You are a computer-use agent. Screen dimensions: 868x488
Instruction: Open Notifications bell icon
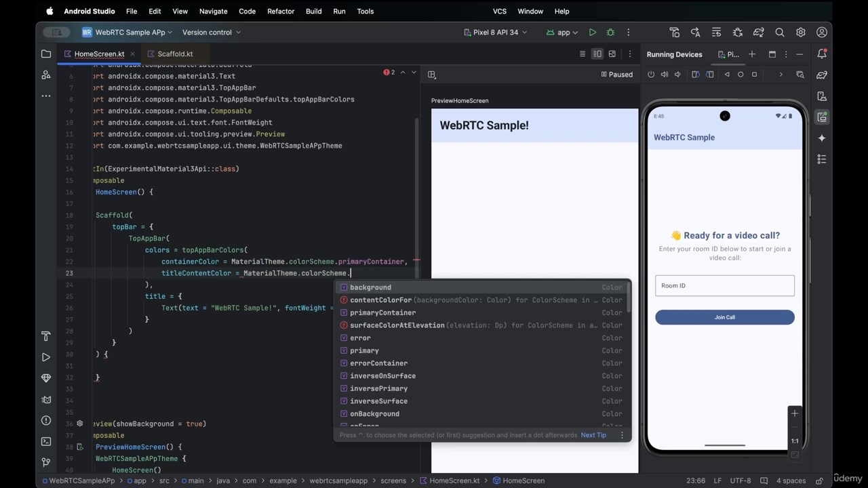(822, 54)
